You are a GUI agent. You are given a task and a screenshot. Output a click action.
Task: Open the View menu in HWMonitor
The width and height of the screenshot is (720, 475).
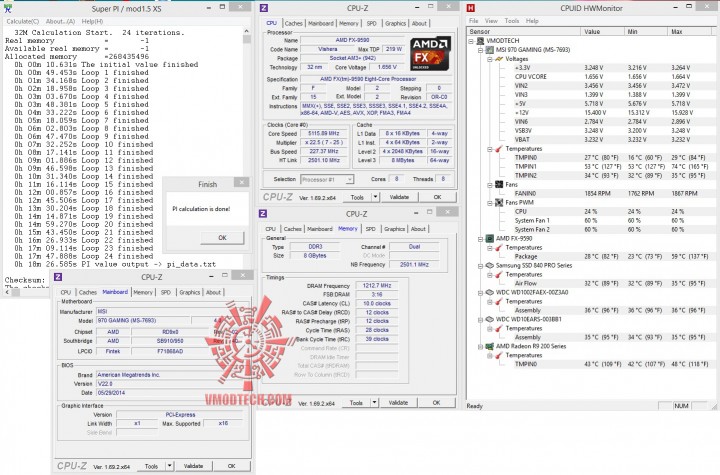(x=491, y=21)
